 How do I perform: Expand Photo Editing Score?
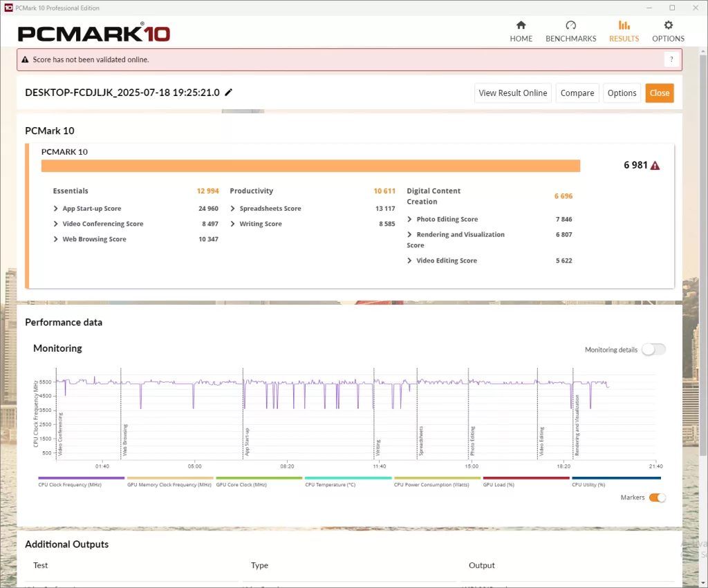409,219
